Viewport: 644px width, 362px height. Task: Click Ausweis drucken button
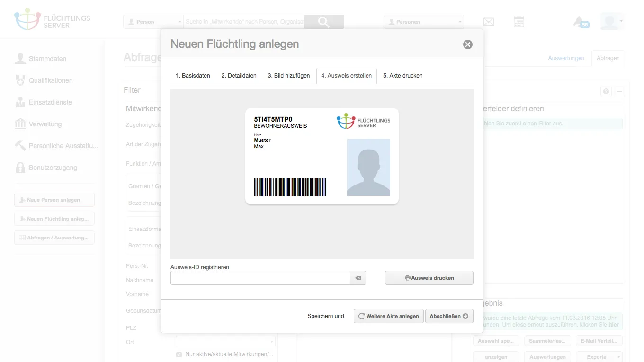point(429,278)
